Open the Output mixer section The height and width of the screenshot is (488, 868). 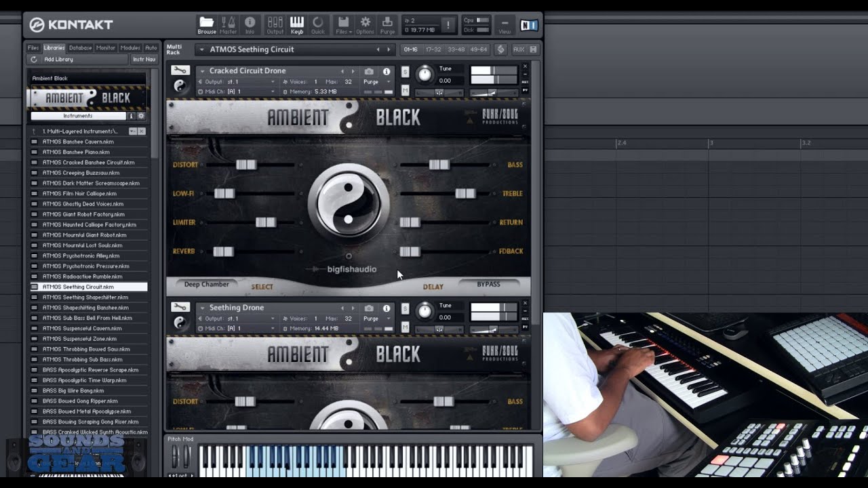click(x=275, y=25)
